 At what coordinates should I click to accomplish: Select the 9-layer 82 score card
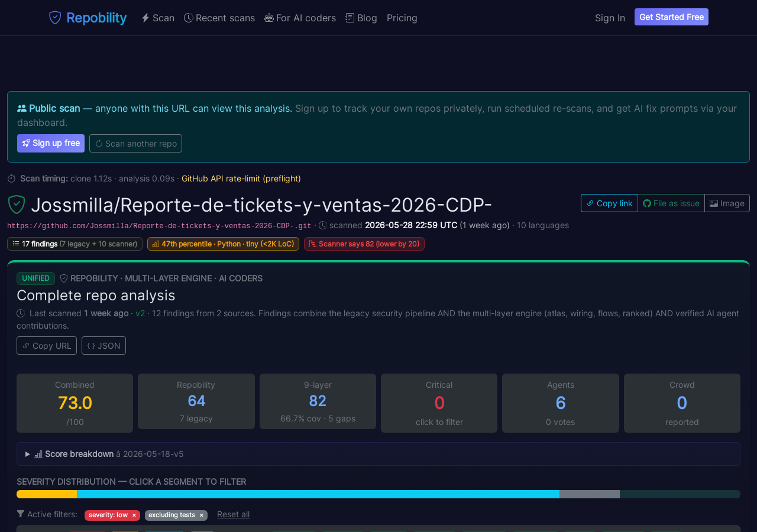tap(318, 401)
